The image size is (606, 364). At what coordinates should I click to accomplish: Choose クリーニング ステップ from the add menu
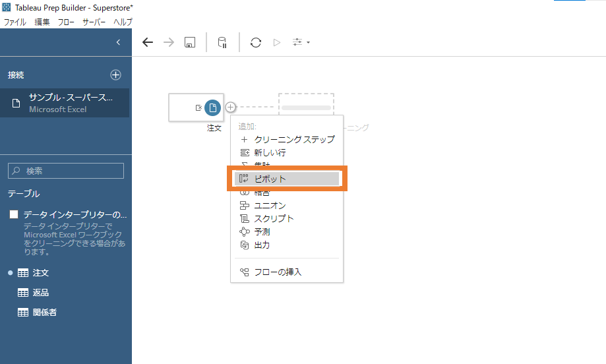287,140
